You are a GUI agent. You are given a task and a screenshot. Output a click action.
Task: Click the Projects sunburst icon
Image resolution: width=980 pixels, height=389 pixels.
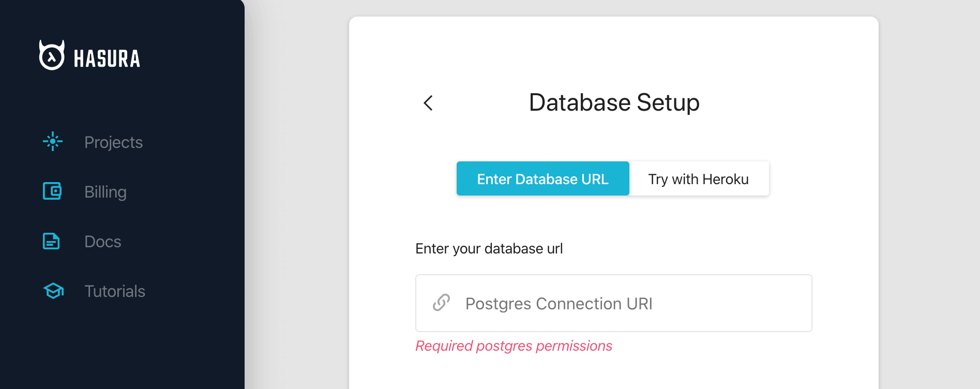[53, 141]
